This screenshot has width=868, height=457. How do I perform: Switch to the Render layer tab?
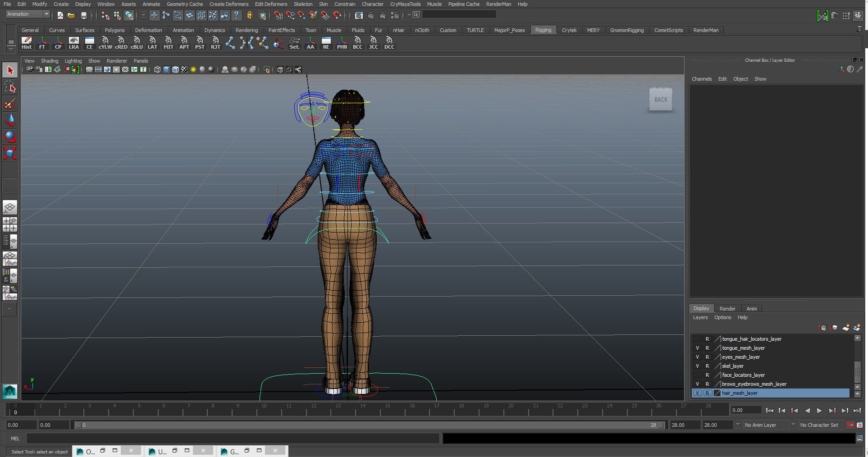tap(727, 309)
